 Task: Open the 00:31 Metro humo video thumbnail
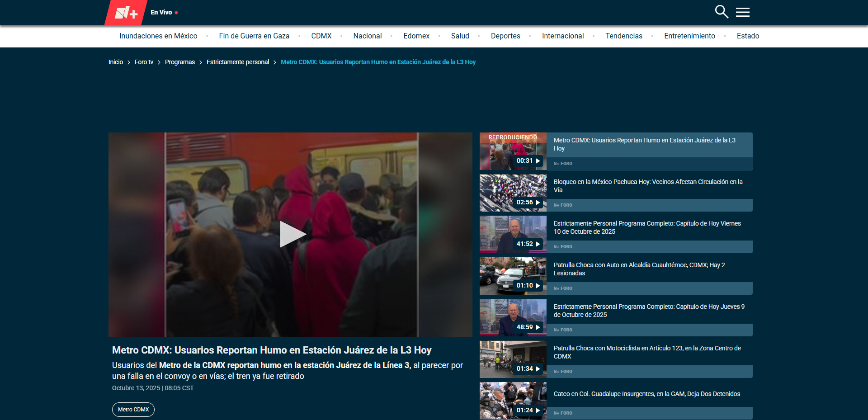(x=513, y=151)
